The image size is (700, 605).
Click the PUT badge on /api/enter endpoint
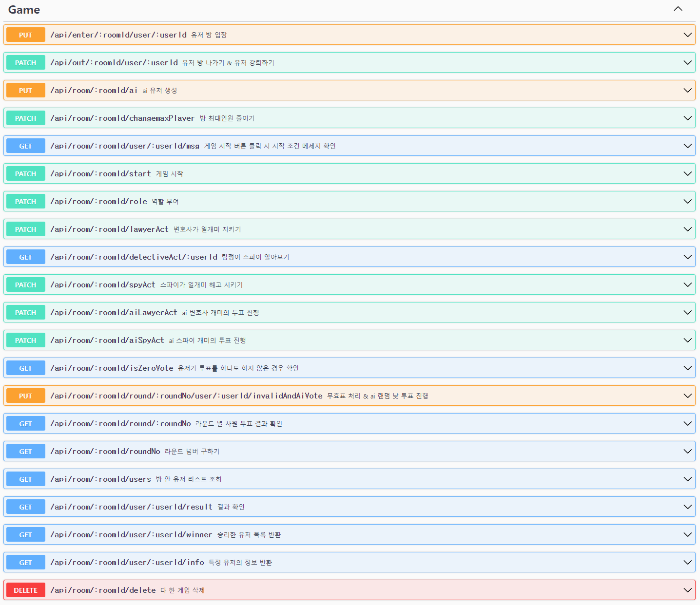pyautogui.click(x=25, y=35)
